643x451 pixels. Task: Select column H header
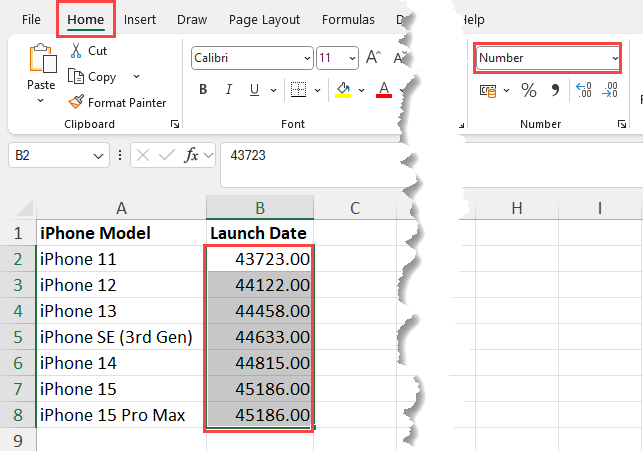tap(517, 208)
